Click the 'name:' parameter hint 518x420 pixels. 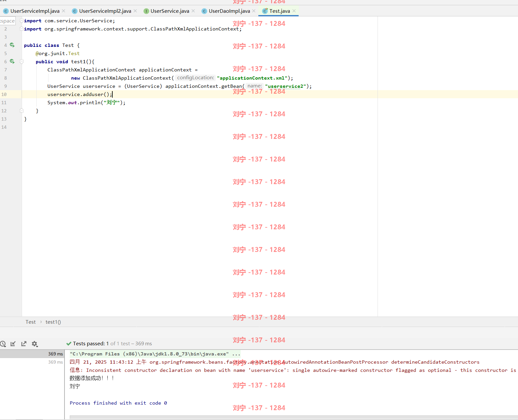pos(254,86)
